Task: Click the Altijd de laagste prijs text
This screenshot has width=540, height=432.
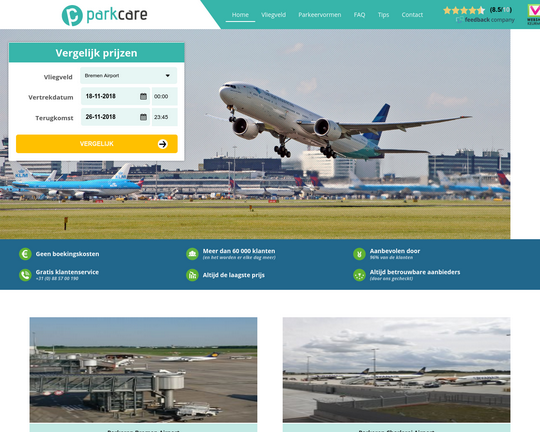Action: (233, 275)
